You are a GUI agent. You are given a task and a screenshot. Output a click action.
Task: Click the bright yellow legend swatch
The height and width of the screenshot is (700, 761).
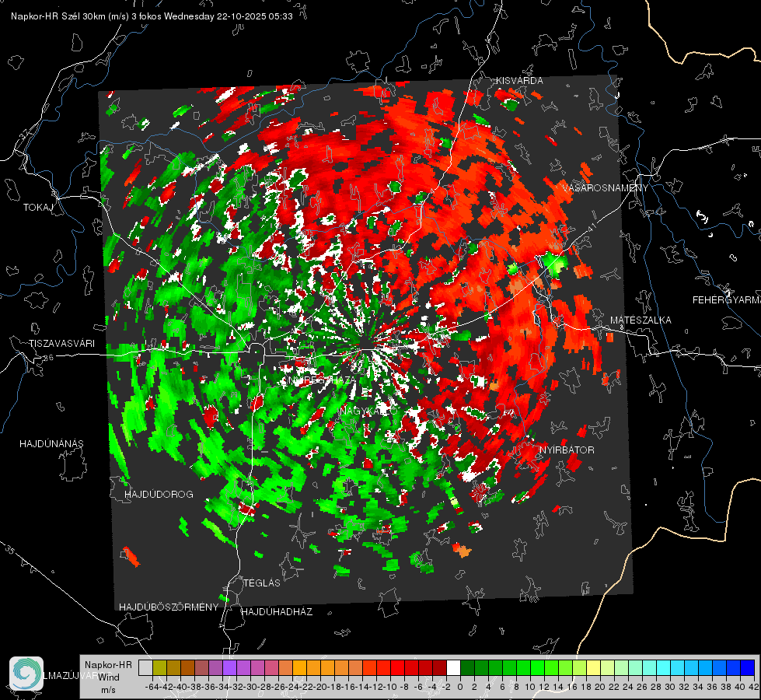click(593, 667)
